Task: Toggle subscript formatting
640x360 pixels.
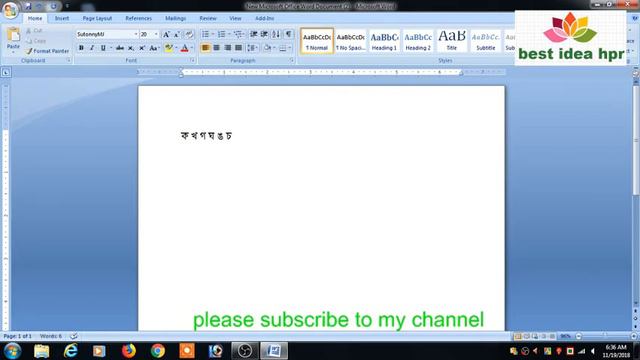Action: pyautogui.click(x=131, y=48)
